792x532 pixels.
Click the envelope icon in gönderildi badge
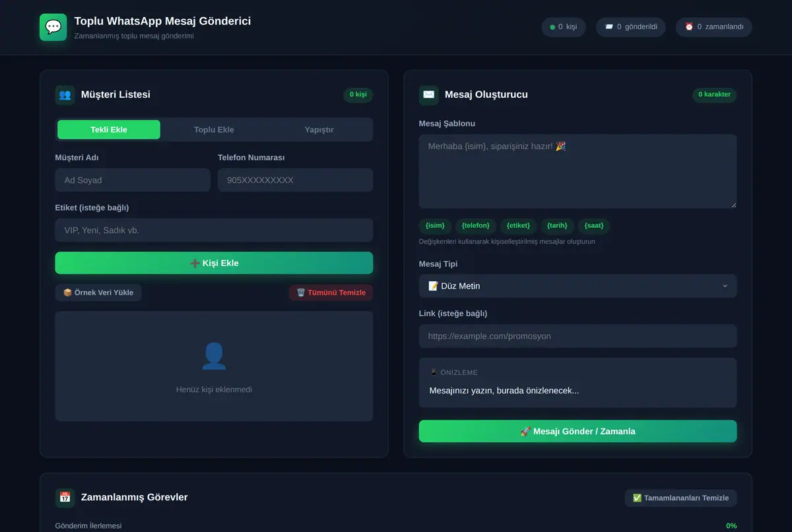tap(609, 27)
